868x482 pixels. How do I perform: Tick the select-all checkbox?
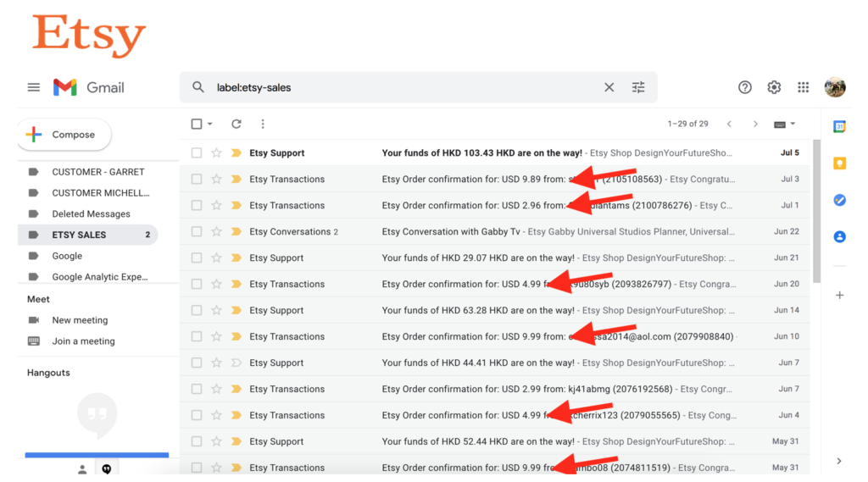[x=197, y=124]
